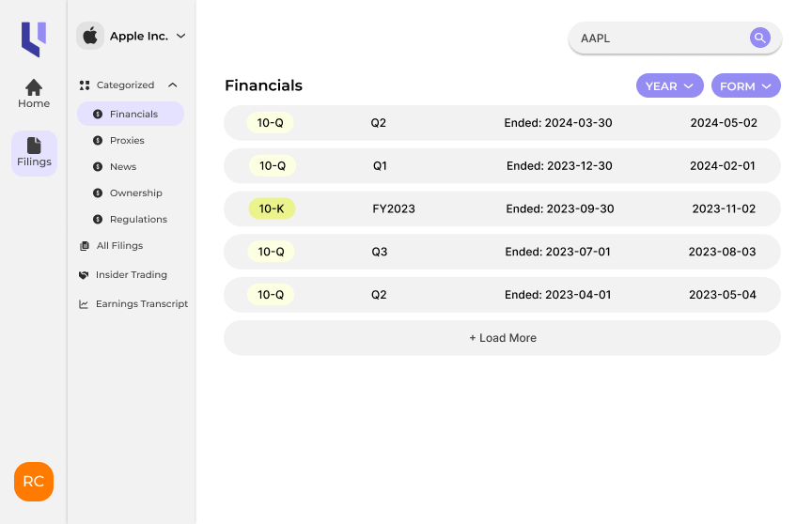
Task: Click the Insider Trading handshake icon
Action: pos(84,275)
